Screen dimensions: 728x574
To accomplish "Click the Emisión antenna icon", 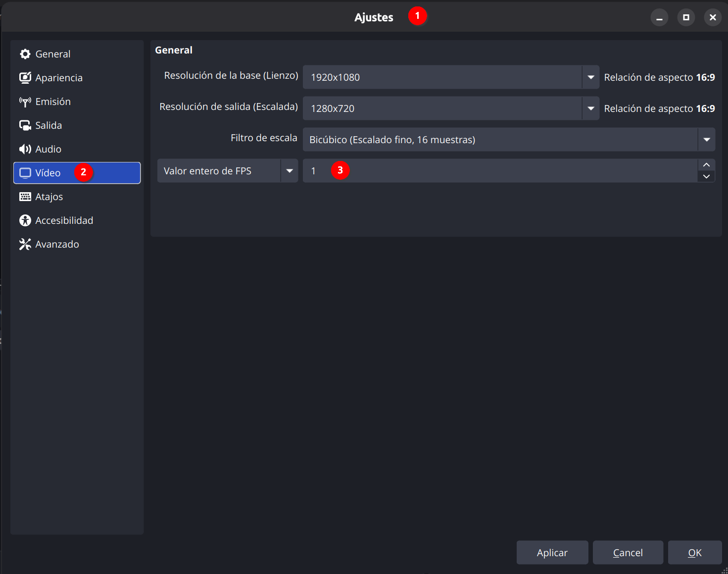I will [x=25, y=102].
